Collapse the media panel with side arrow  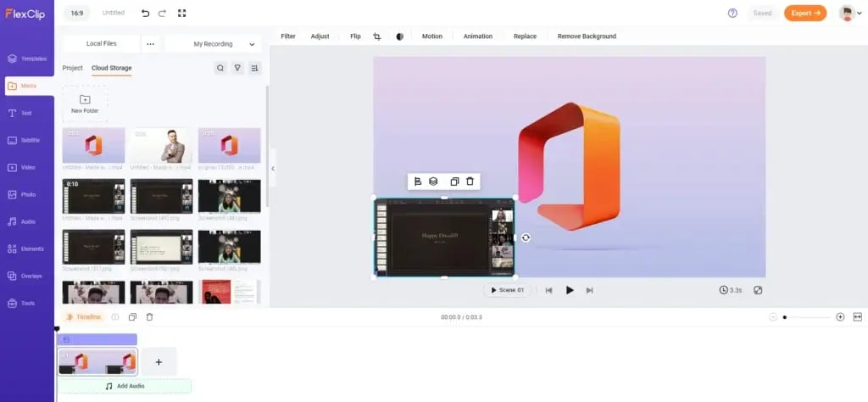point(272,169)
